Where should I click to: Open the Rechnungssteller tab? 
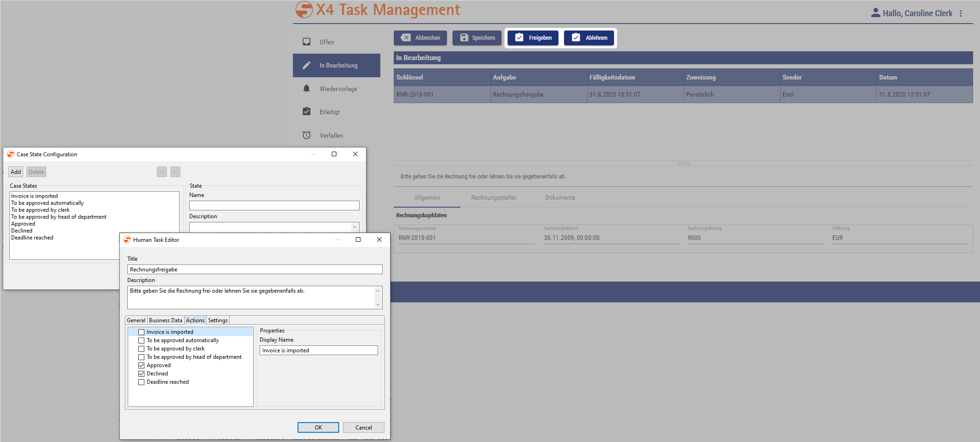(493, 198)
